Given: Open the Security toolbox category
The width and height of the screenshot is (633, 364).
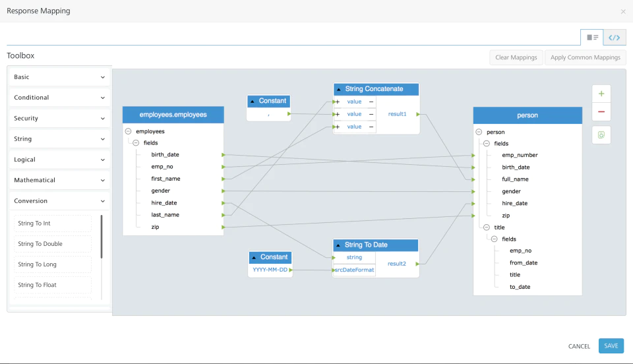Looking at the screenshot, I should pos(59,118).
